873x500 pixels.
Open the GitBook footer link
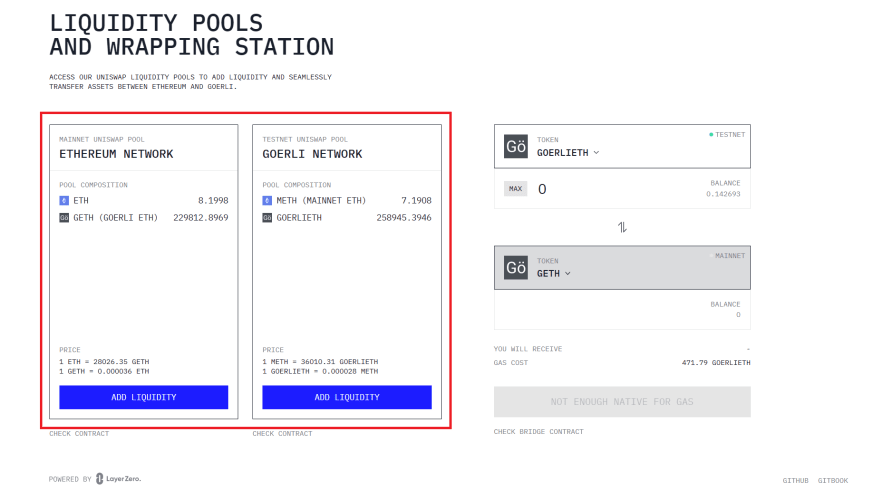(x=833, y=481)
